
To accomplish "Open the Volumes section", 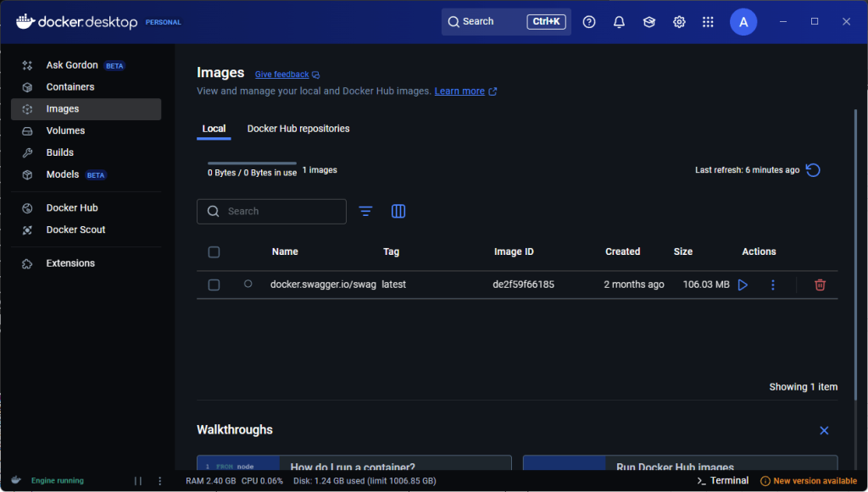I will (x=86, y=130).
